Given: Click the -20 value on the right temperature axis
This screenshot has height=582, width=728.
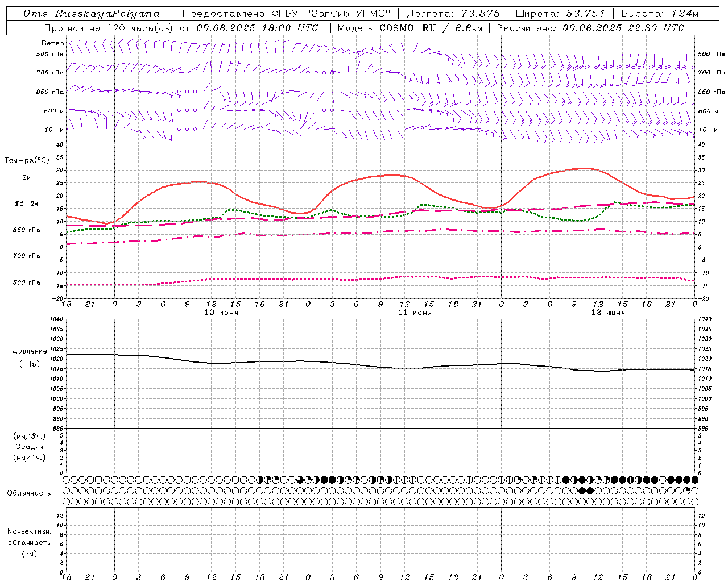Looking at the screenshot, I should pos(702,298).
